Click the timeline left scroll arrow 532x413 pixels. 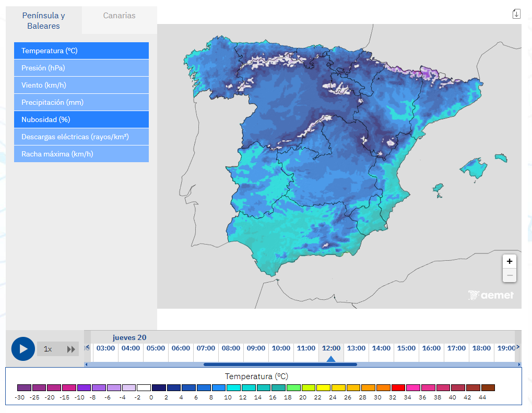click(x=87, y=348)
